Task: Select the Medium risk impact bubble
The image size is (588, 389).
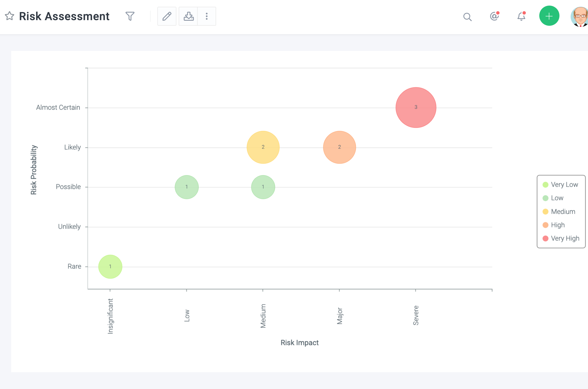Action: 262,147
